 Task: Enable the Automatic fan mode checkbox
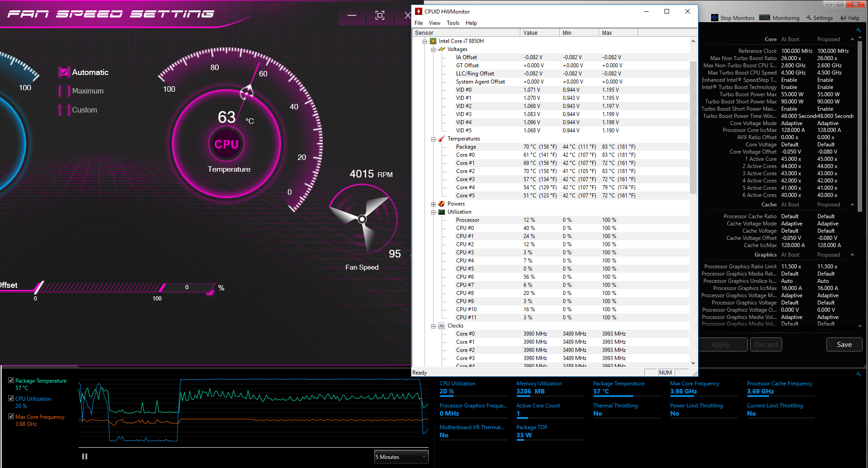click(65, 72)
